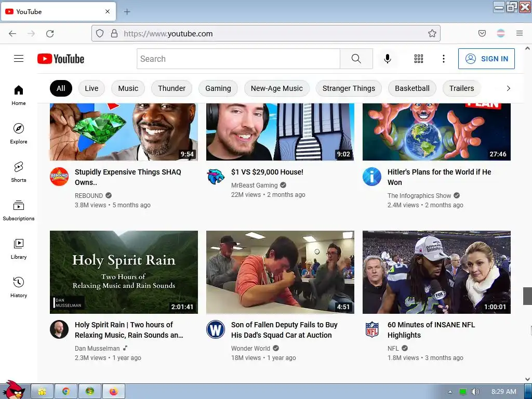Go back with browser back arrow

pyautogui.click(x=12, y=34)
